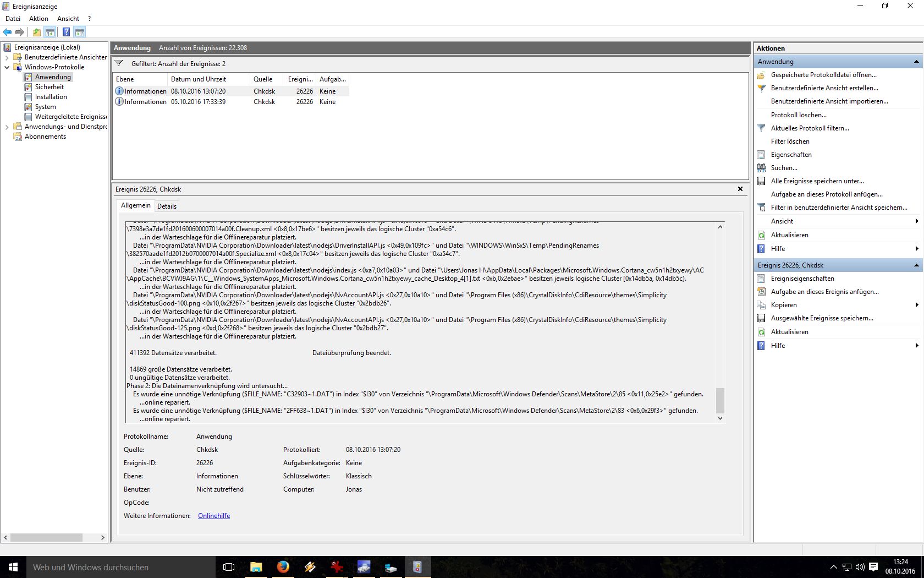Screen dimensions: 924x578
Task: Click Benutzerdefinierte Ansicht importieren action
Action: (x=829, y=101)
